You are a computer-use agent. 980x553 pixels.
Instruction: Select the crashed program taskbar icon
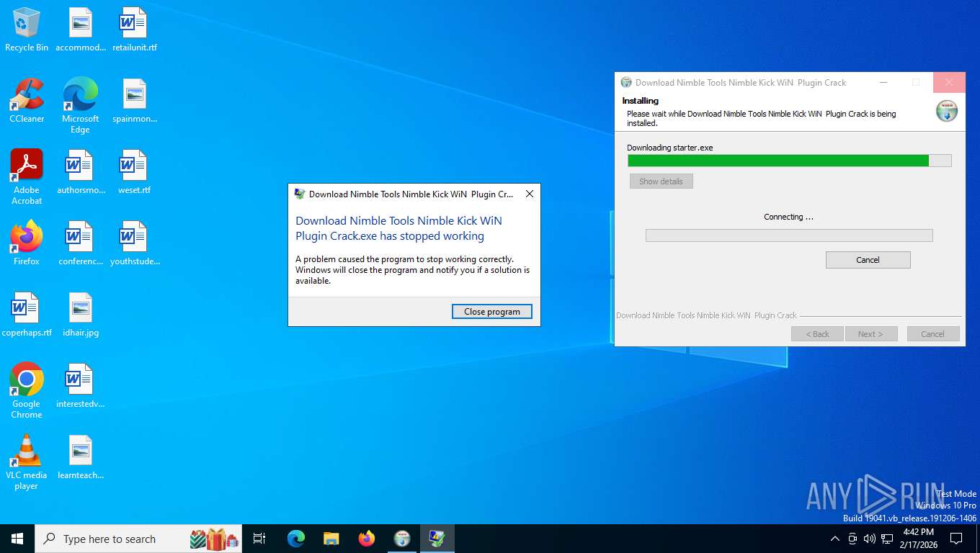437,539
